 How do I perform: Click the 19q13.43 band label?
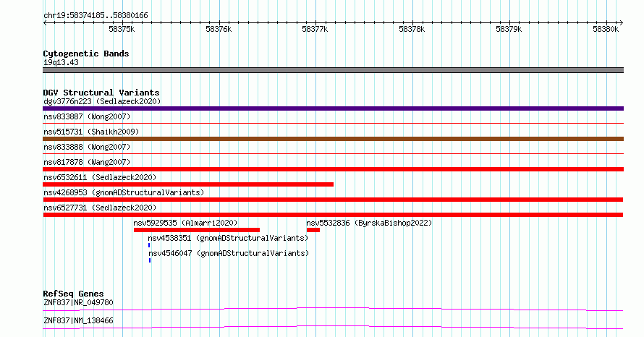(61, 62)
